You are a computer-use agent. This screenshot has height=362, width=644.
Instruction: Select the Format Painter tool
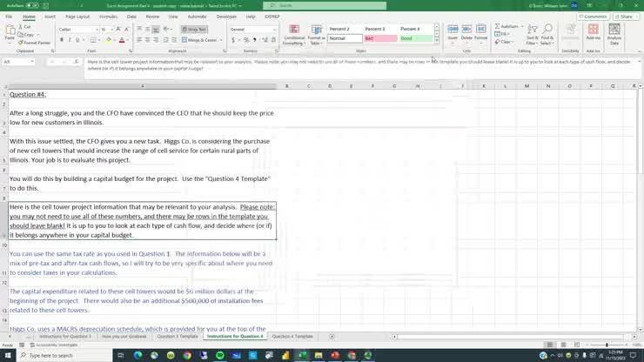point(36,42)
